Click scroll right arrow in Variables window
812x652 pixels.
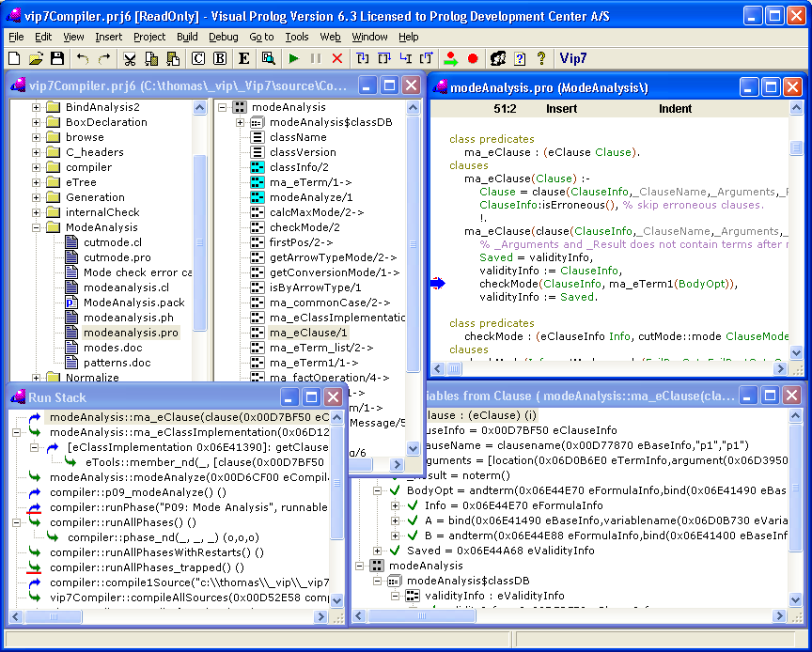[x=779, y=615]
